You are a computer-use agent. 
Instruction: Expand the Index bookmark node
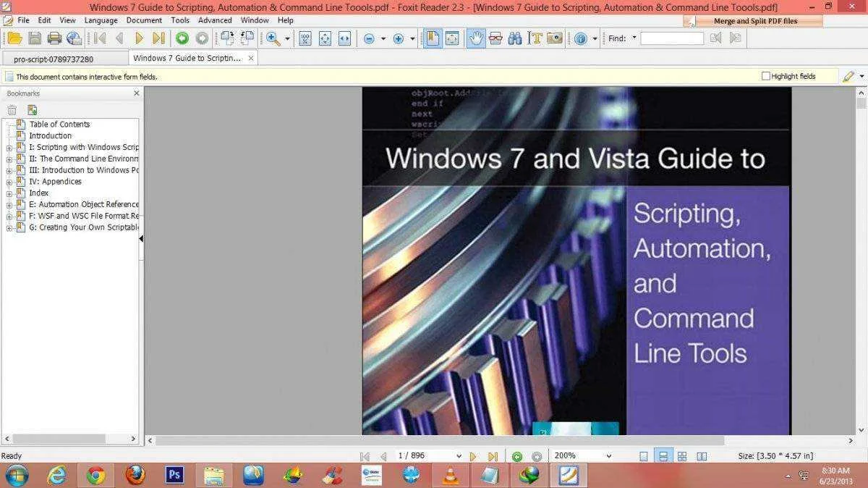(x=9, y=194)
